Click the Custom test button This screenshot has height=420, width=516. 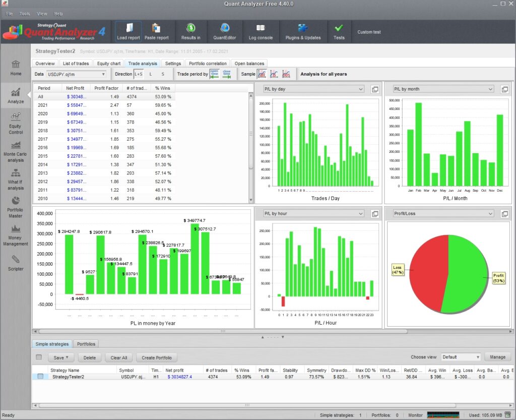click(369, 32)
